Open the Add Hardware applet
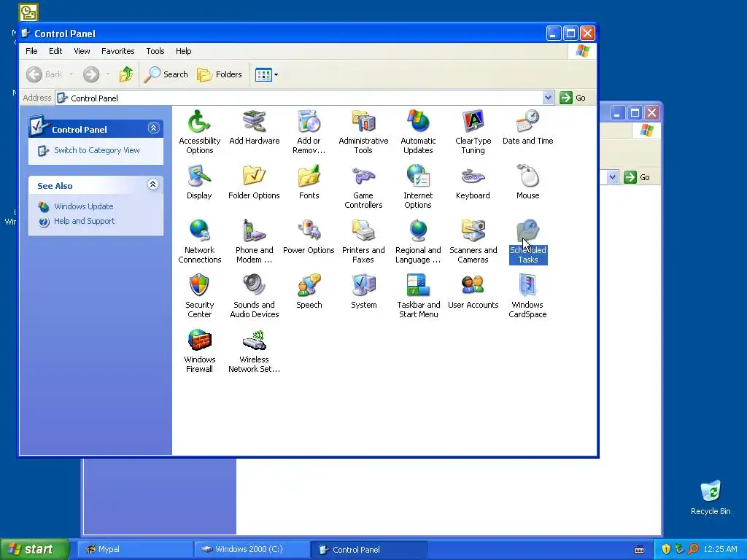747x560 pixels. click(255, 127)
